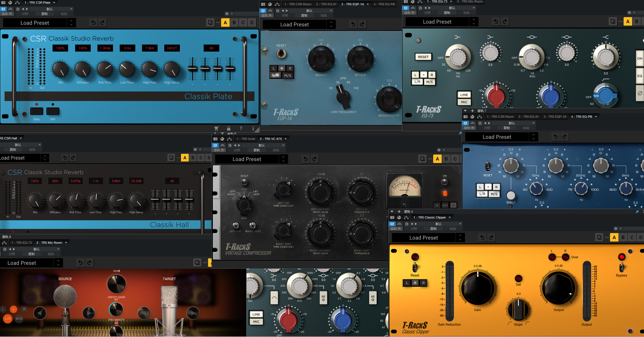Redo change in EQ-PB window

tap(565, 137)
